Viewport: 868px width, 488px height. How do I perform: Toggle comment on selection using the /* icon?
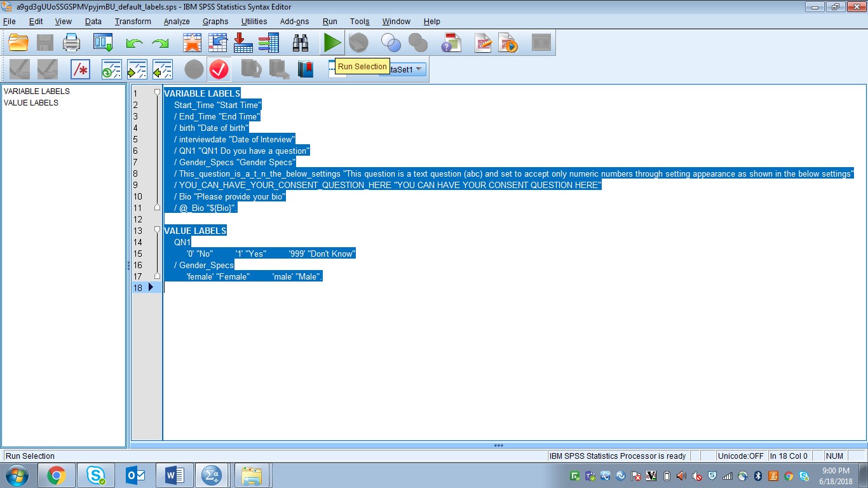80,69
